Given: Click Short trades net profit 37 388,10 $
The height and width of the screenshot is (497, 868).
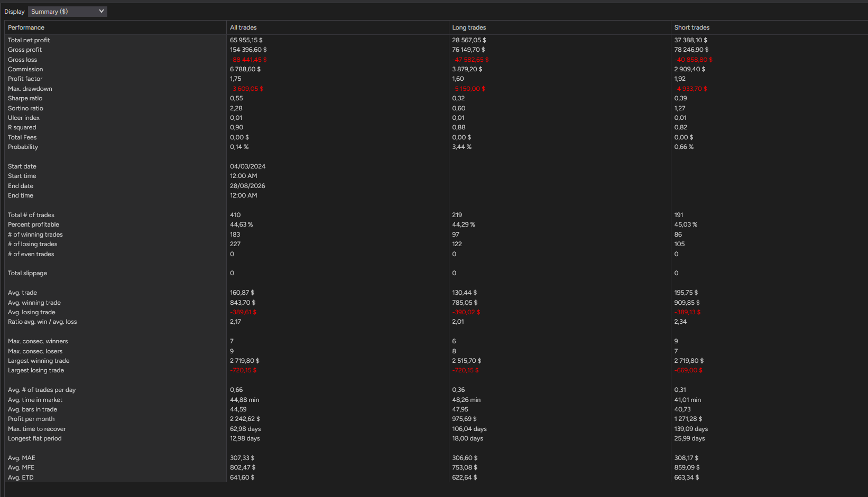Looking at the screenshot, I should coord(691,40).
